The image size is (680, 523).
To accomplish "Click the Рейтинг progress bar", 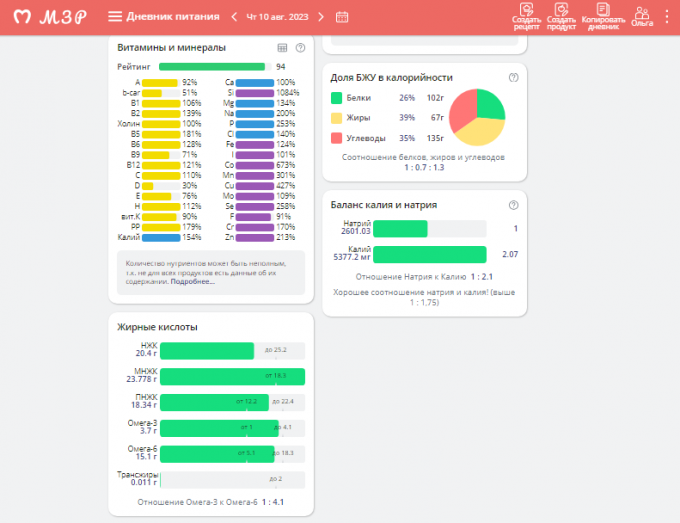I will (214, 67).
